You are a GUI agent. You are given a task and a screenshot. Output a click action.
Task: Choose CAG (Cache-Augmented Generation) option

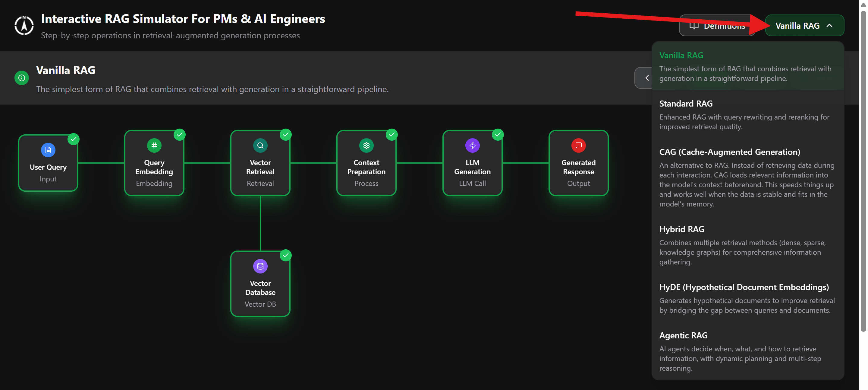(747, 177)
